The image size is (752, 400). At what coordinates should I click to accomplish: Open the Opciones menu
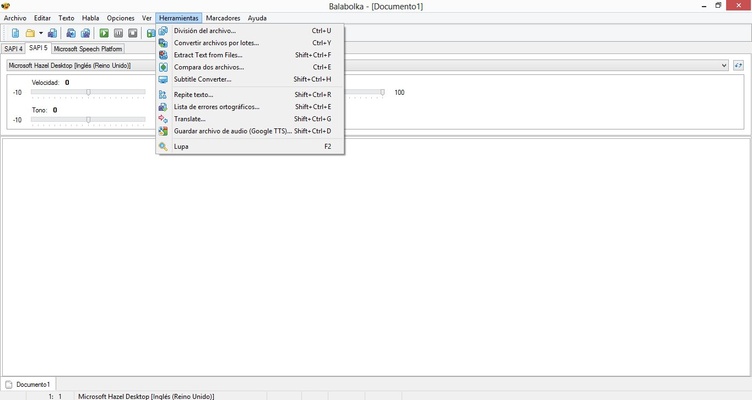click(120, 18)
